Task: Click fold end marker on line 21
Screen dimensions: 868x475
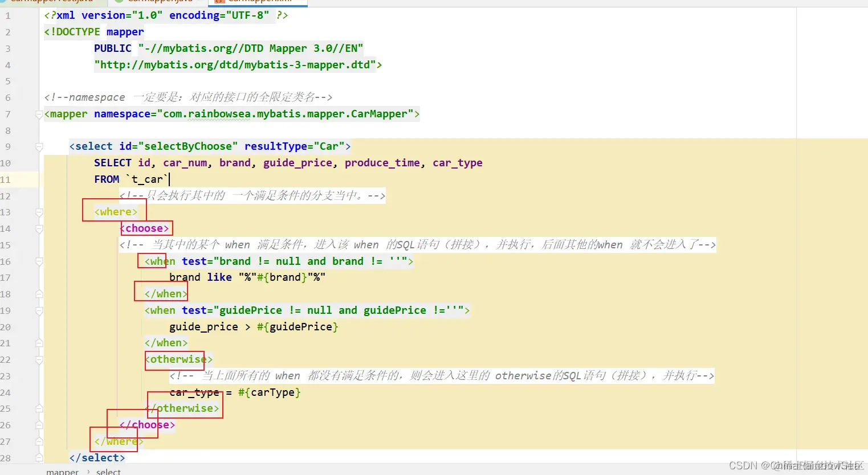Action: pyautogui.click(x=39, y=343)
